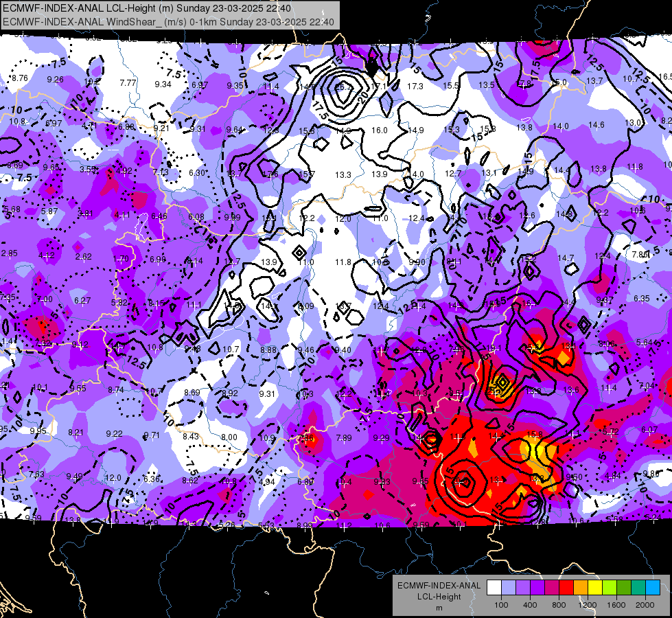The image size is (672, 618).
Task: Click the wind shear value 8.76
Action: coord(20,78)
